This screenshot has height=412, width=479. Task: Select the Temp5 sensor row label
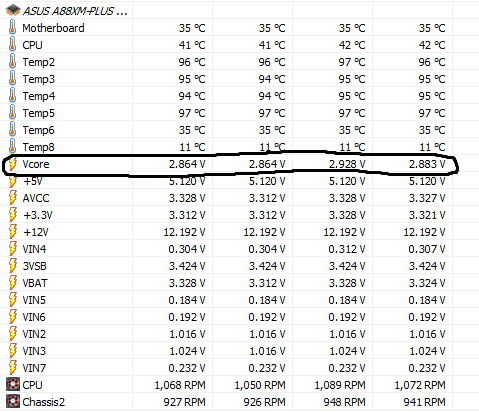38,113
